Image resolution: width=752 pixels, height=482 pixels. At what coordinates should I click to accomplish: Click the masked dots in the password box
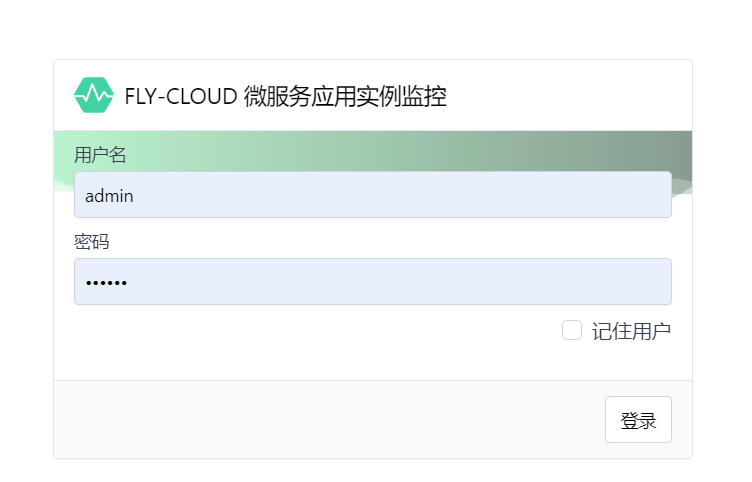(106, 283)
